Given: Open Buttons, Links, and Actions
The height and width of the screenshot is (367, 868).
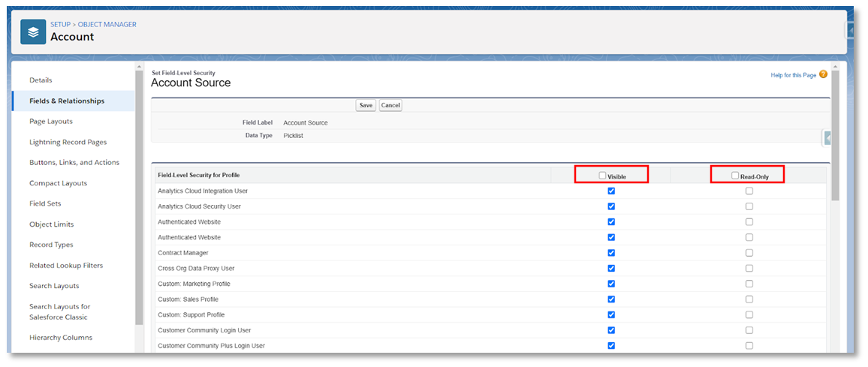Looking at the screenshot, I should [74, 163].
